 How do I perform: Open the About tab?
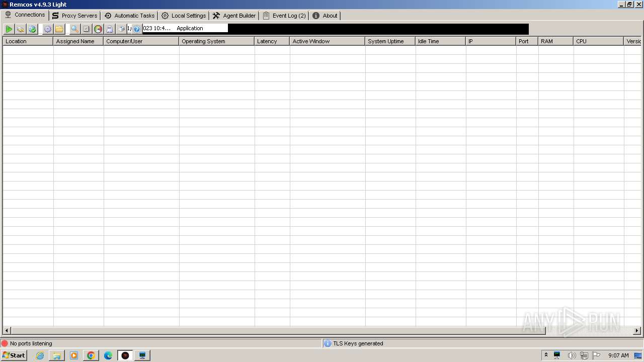(x=325, y=16)
